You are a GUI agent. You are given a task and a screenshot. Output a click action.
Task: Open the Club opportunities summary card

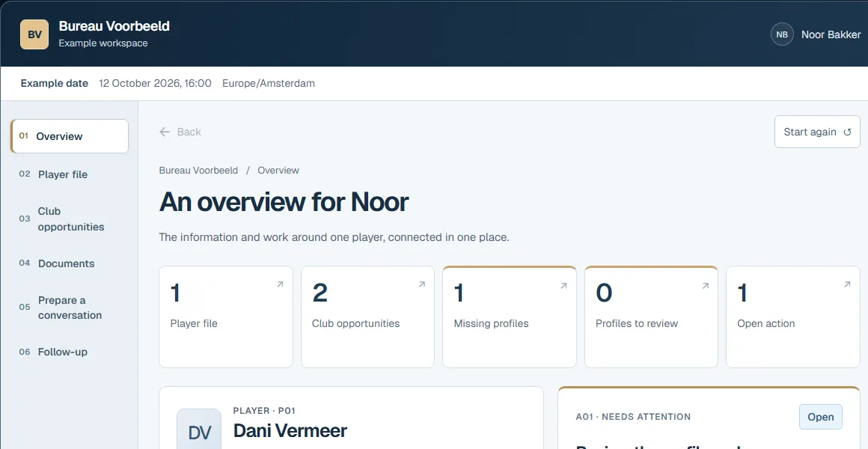367,317
